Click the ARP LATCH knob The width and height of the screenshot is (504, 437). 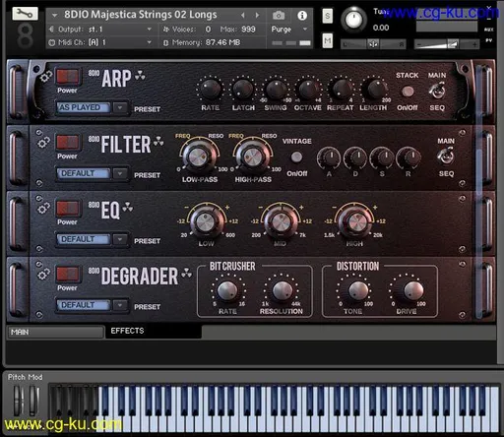[243, 89]
